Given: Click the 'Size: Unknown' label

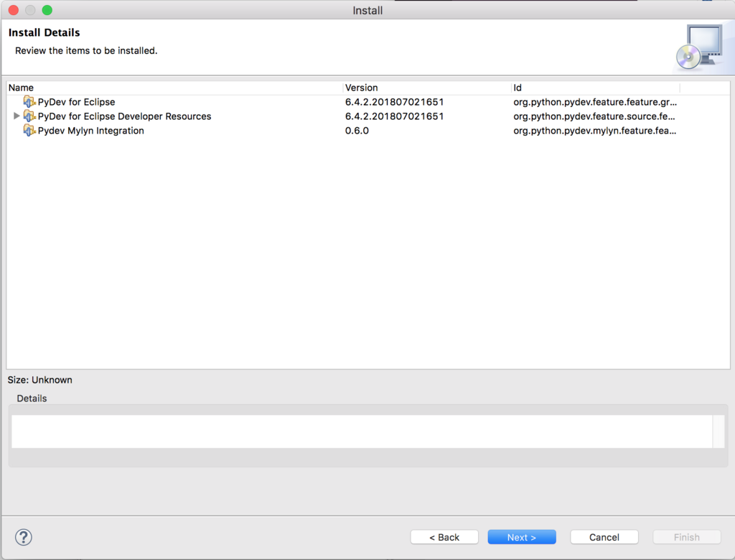Looking at the screenshot, I should [40, 380].
